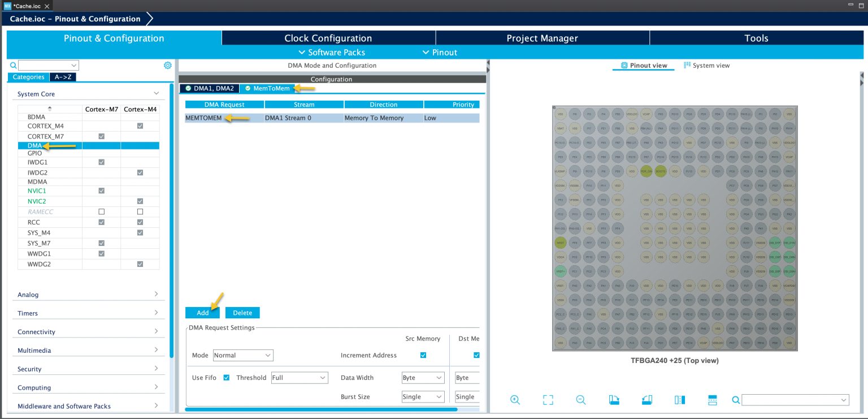The width and height of the screenshot is (868, 419).
Task: Open the Data Width dropdown
Action: point(423,377)
